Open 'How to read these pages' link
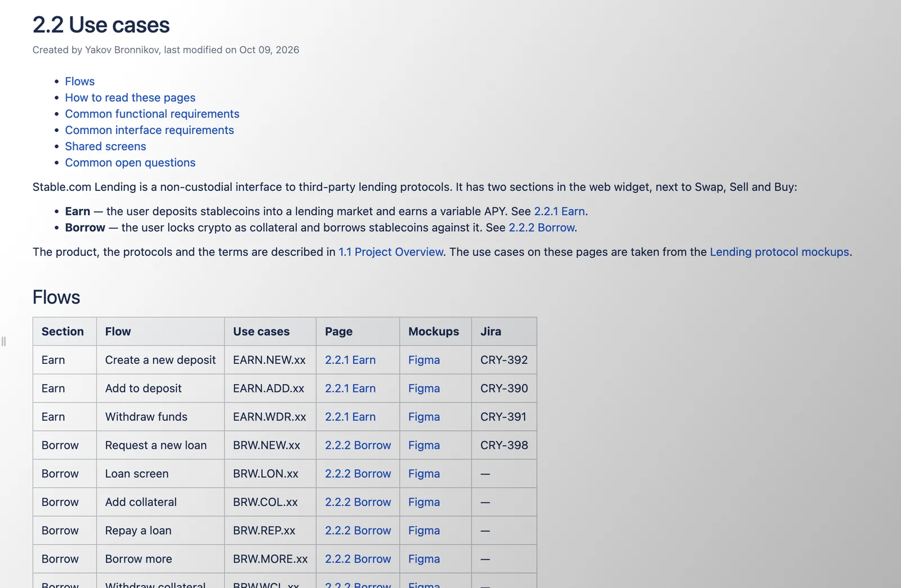 point(130,97)
